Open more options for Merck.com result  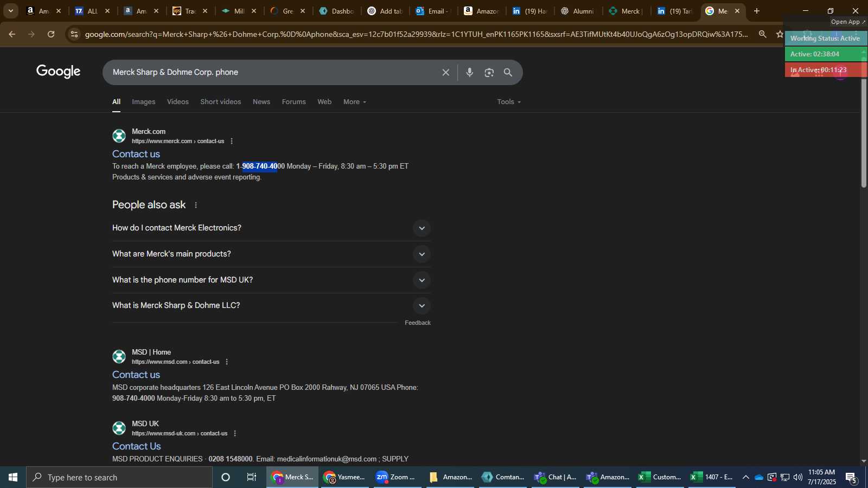[232, 141]
